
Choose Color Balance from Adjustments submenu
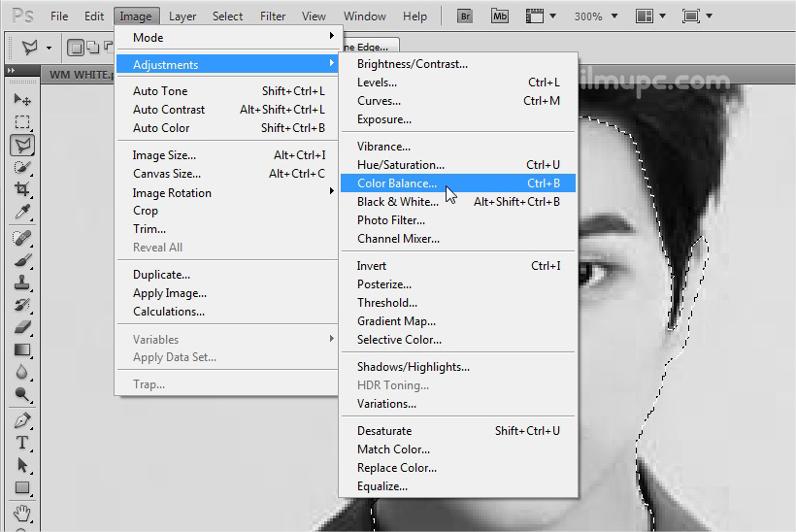[x=397, y=183]
